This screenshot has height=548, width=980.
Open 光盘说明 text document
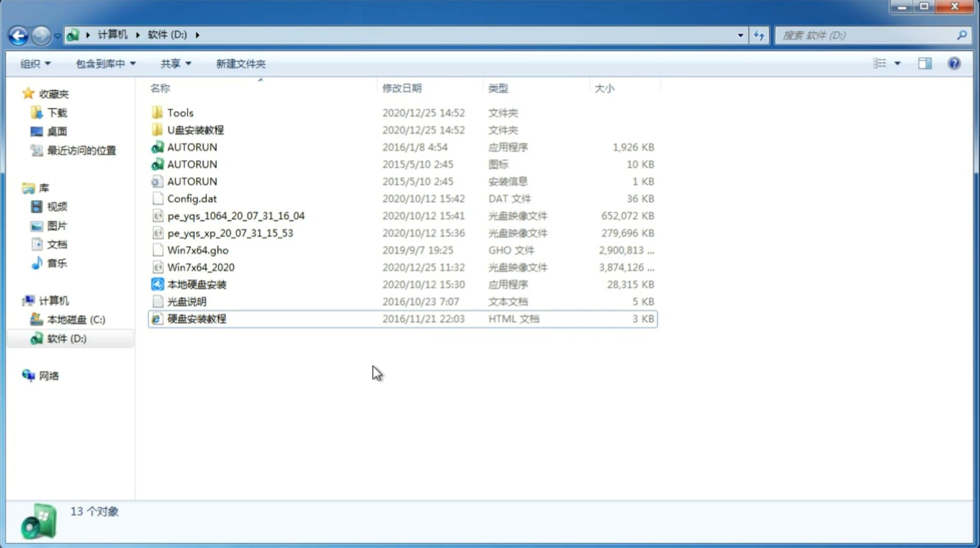186,301
